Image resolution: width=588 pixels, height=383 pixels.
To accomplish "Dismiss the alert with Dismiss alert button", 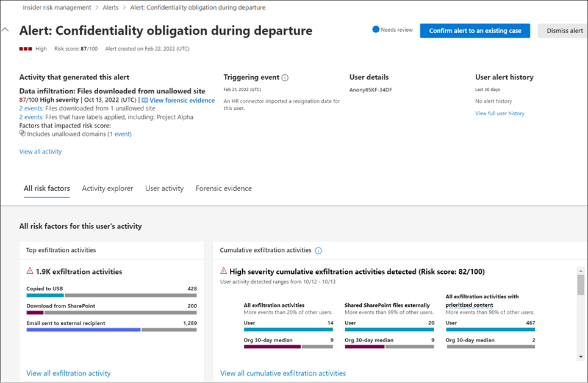I will pyautogui.click(x=564, y=30).
